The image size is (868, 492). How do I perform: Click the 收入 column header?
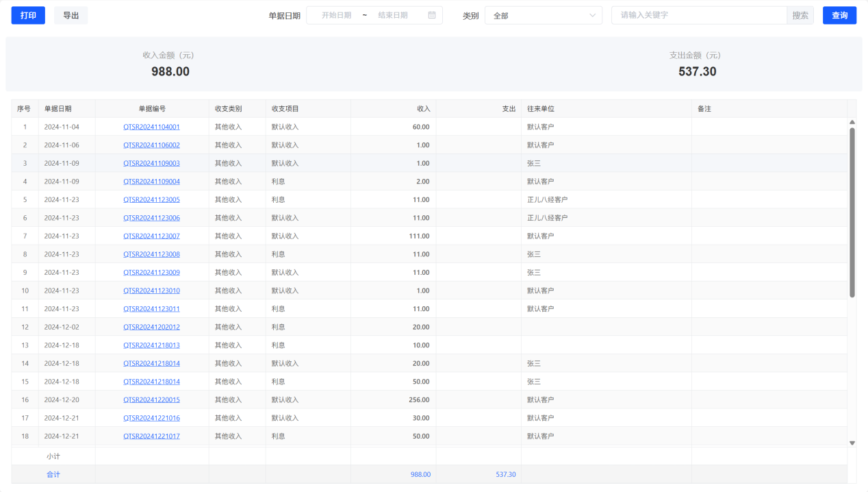pyautogui.click(x=423, y=108)
